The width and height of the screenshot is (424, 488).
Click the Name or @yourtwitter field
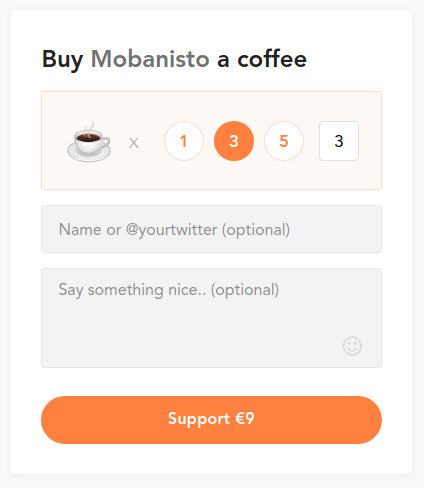pyautogui.click(x=211, y=229)
